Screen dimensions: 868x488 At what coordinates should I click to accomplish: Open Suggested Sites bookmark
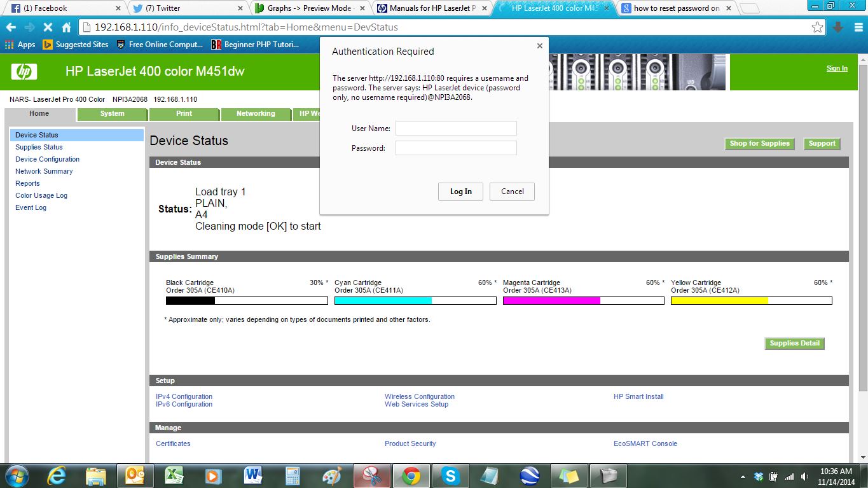click(76, 45)
